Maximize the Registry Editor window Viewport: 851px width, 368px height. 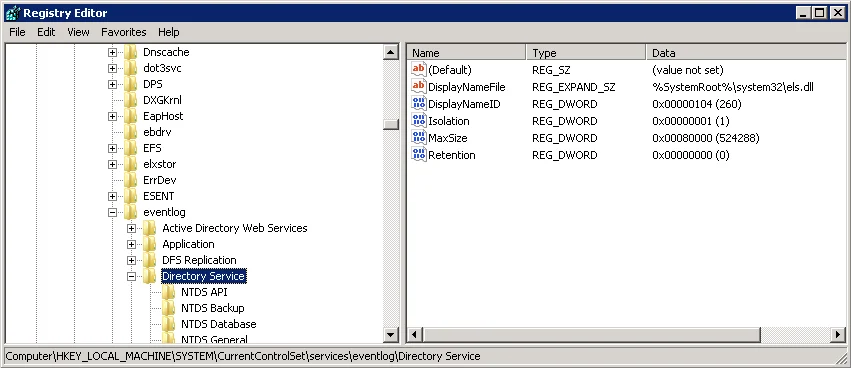click(x=820, y=13)
